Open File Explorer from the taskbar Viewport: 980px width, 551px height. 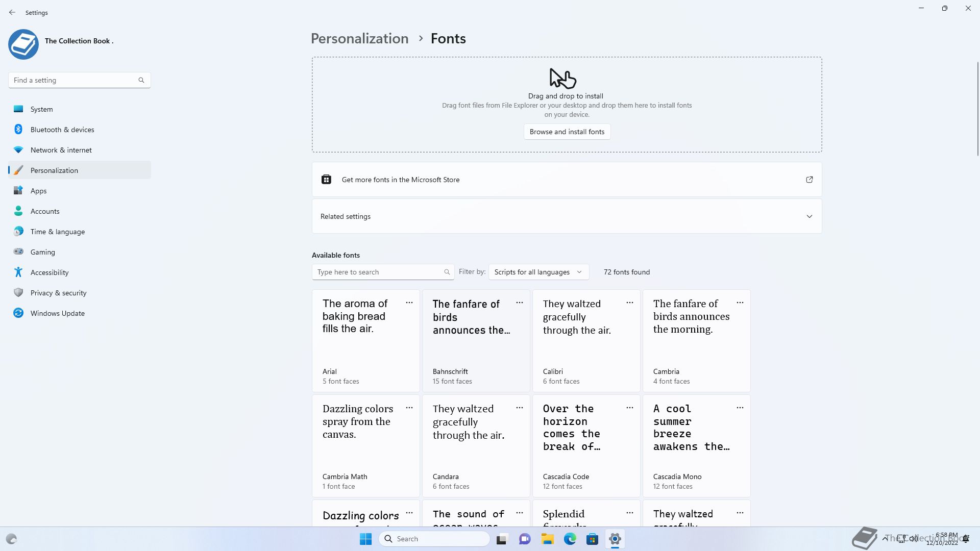point(547,539)
